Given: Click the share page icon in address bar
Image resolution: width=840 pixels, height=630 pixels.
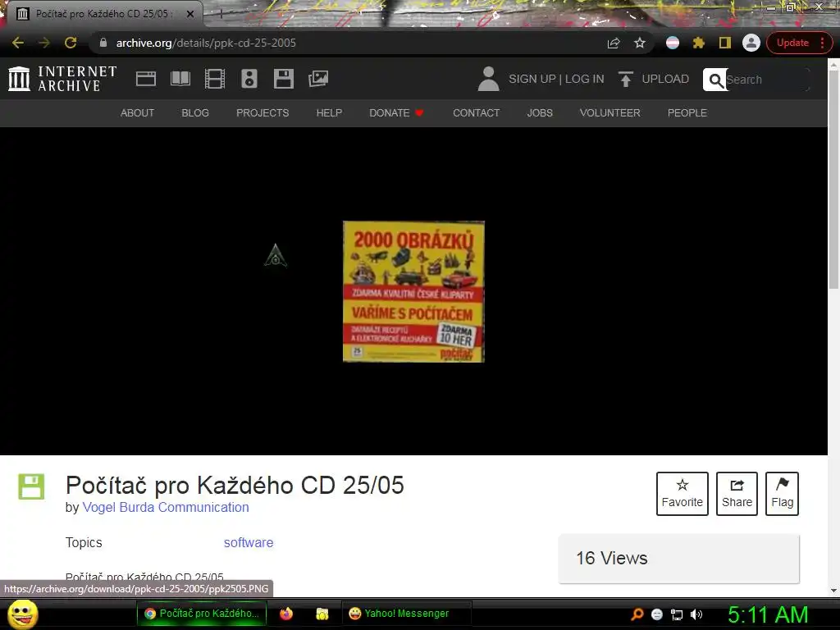Looking at the screenshot, I should (614, 43).
